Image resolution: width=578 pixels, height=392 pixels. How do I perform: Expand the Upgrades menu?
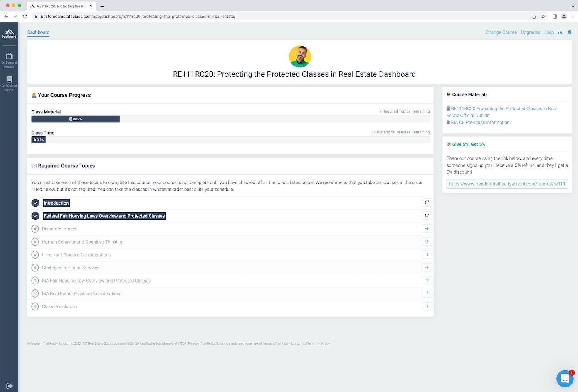pyautogui.click(x=530, y=32)
